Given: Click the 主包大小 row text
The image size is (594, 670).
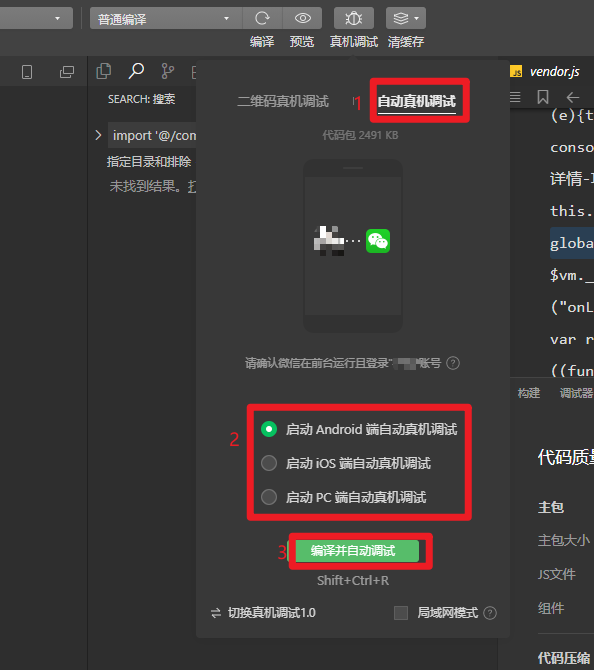Looking at the screenshot, I should [x=564, y=540].
